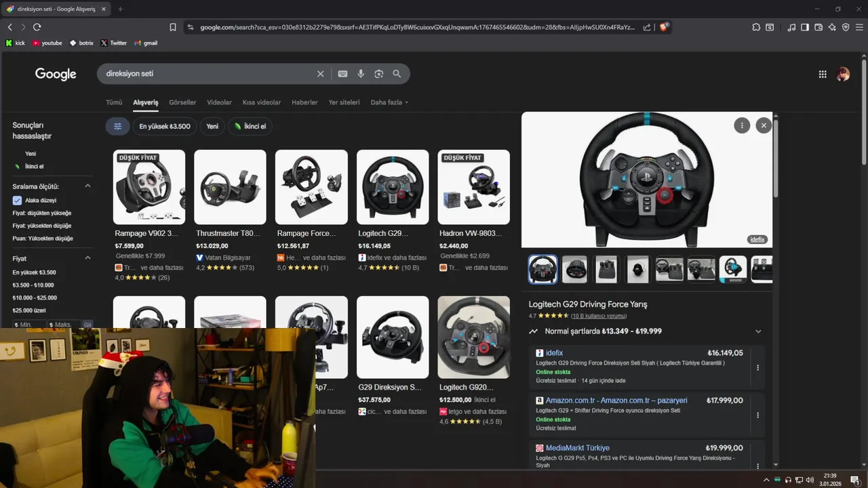The width and height of the screenshot is (868, 488).
Task: Start voice search with microphone icon
Action: (x=361, y=74)
